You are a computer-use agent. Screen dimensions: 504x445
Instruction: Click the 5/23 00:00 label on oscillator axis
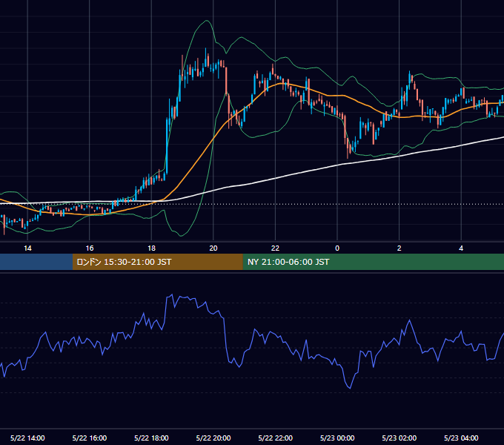[337, 438]
